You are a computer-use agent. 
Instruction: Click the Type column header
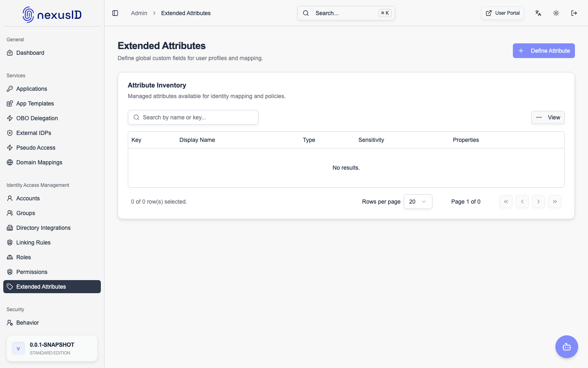(309, 140)
